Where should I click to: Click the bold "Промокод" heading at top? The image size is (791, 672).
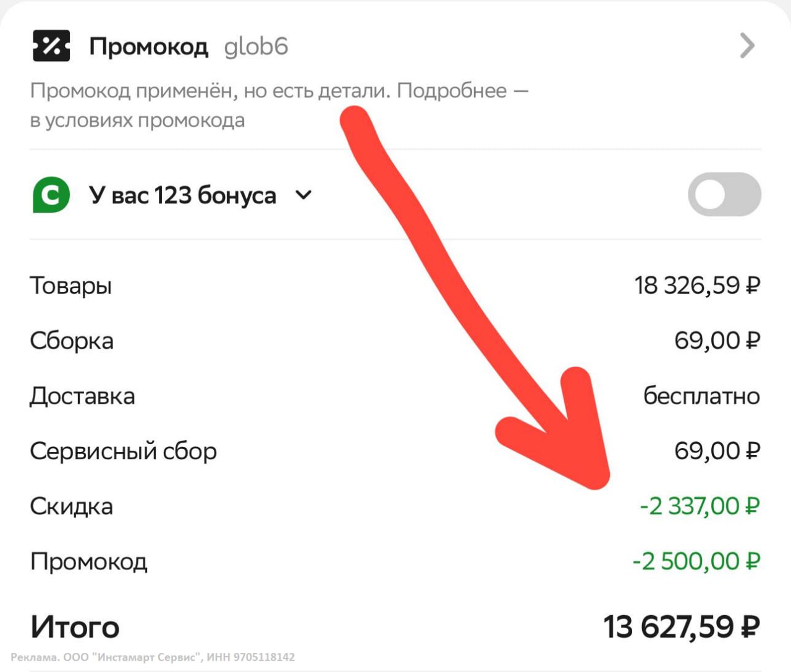pyautogui.click(x=148, y=46)
